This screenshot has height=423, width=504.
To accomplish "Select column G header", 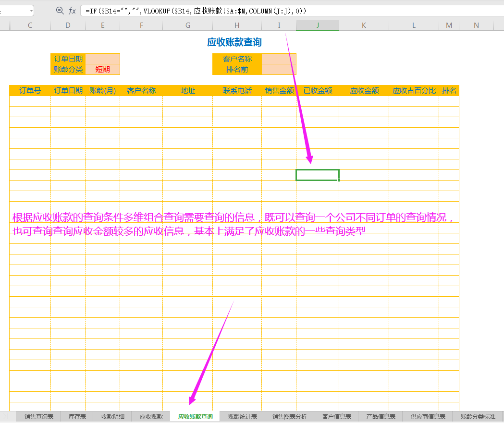I will coord(187,25).
